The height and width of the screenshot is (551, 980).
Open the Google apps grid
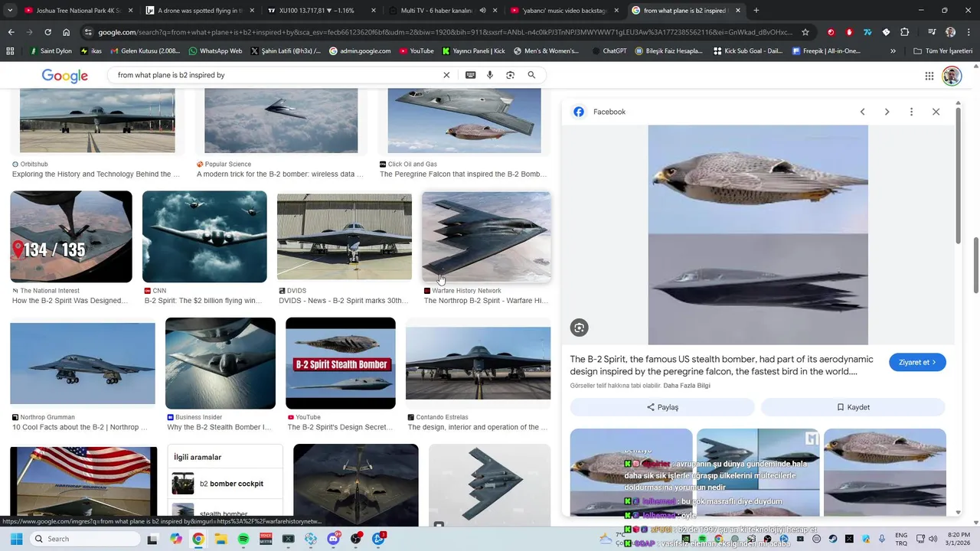[929, 76]
